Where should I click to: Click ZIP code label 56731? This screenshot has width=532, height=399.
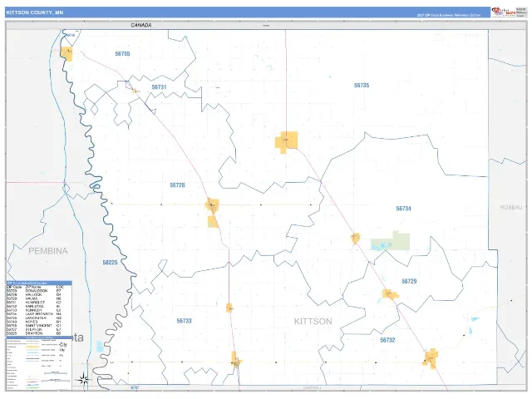[159, 87]
